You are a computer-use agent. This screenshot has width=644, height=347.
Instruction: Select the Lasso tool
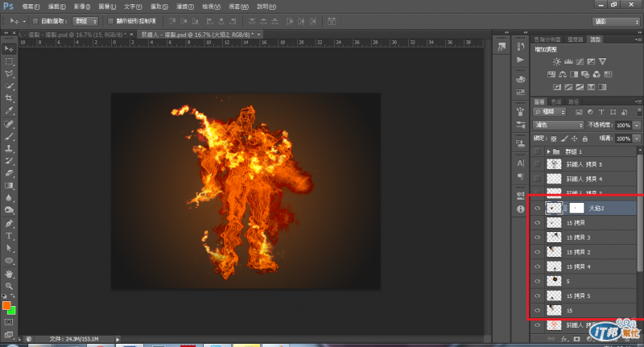click(9, 73)
